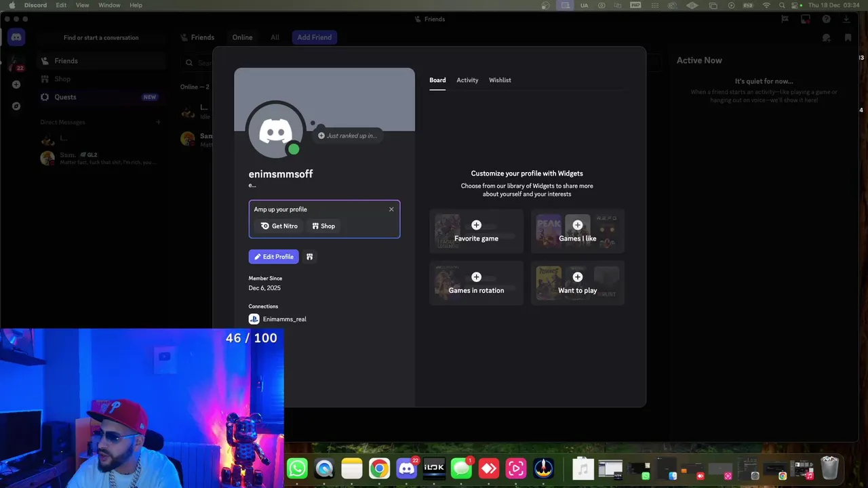Open QuickTime Player from the dock

324,468
